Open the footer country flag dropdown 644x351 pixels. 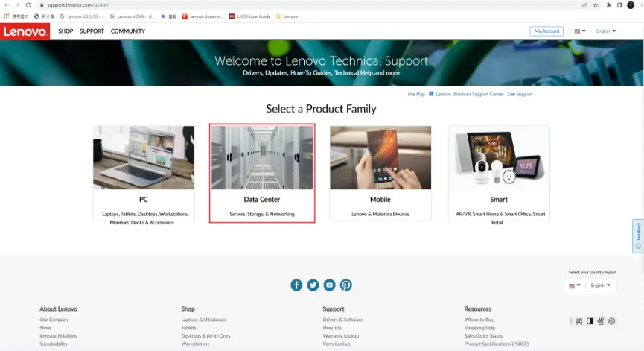(574, 285)
